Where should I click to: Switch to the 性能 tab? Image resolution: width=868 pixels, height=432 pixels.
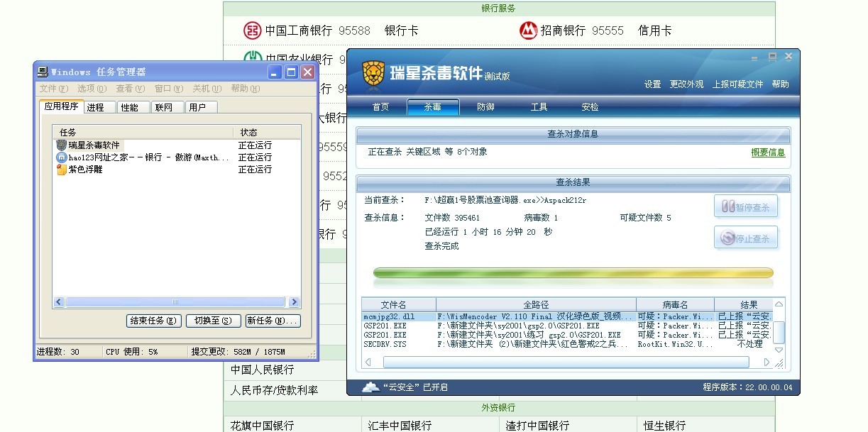point(133,107)
